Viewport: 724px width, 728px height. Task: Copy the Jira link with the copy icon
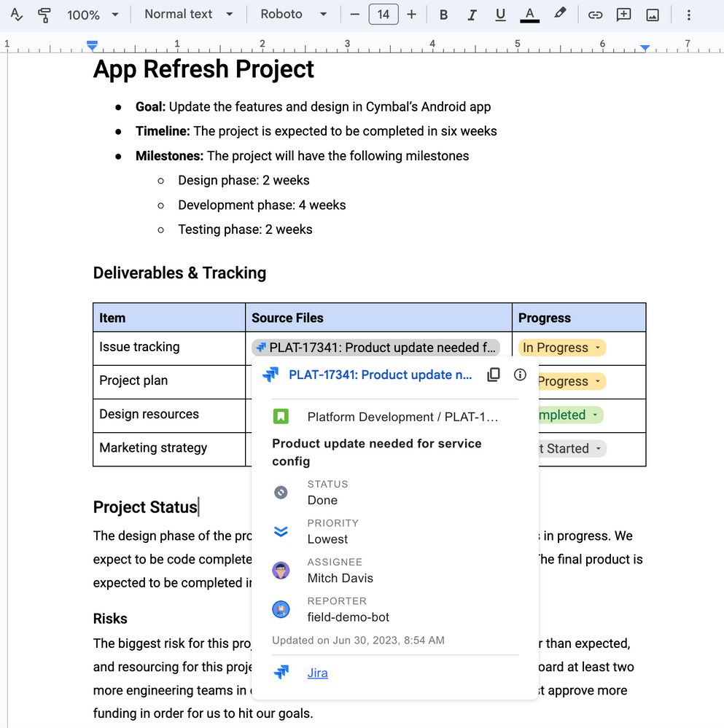(493, 375)
